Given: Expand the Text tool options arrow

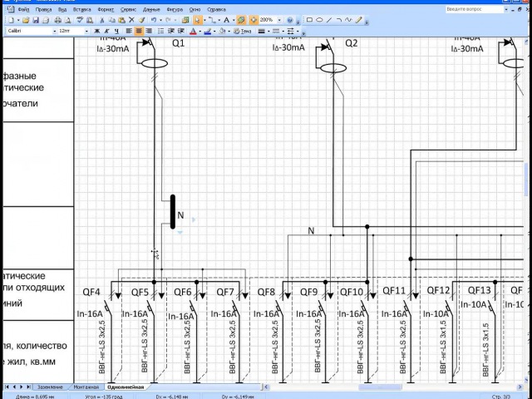Looking at the screenshot, I should pos(234,20).
